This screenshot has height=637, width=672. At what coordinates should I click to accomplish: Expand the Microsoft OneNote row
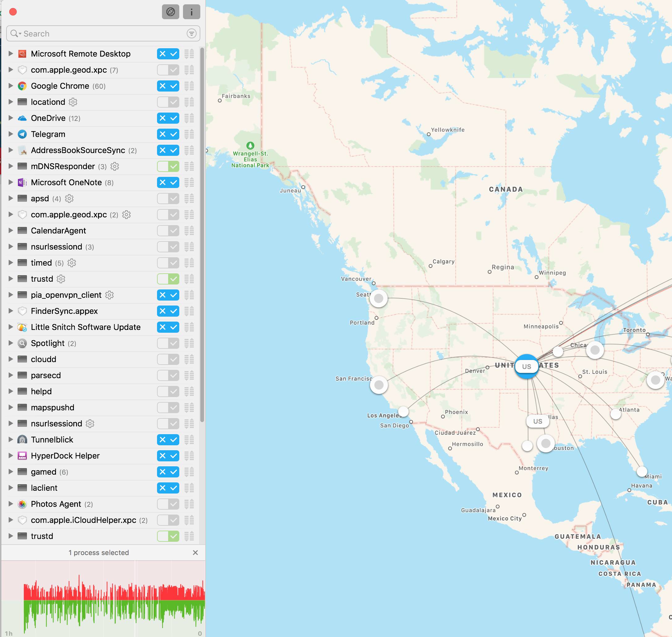click(x=11, y=182)
